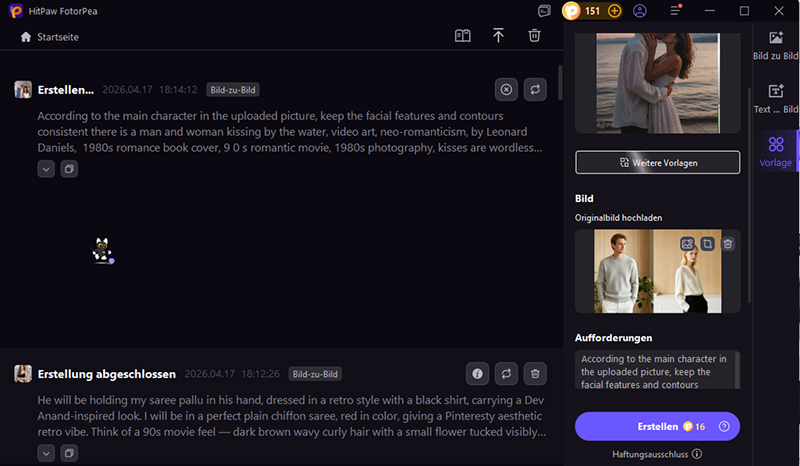Cancel the Erstellen... task in progress
This screenshot has height=466, width=800.
point(506,89)
